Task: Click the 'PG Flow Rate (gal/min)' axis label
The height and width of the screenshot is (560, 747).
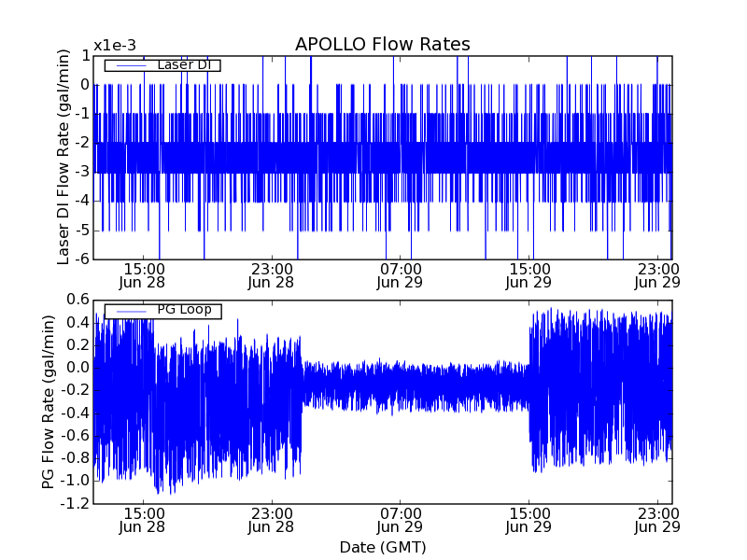Action: [49, 402]
